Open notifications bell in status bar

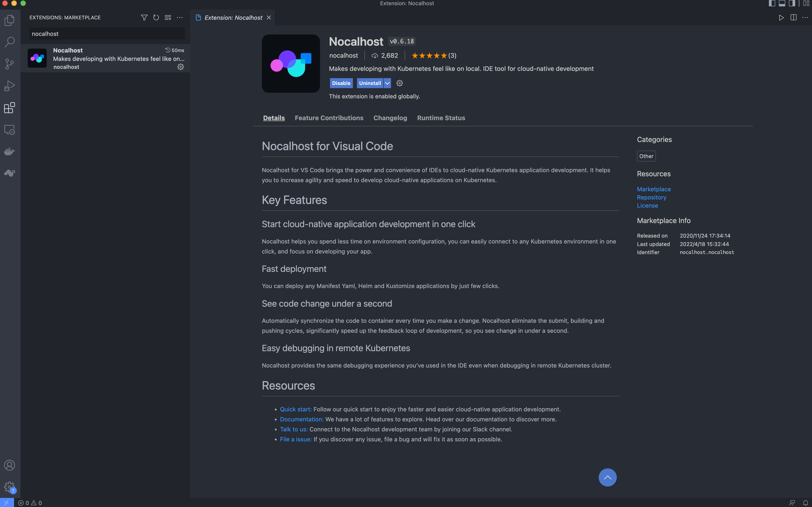point(806,503)
